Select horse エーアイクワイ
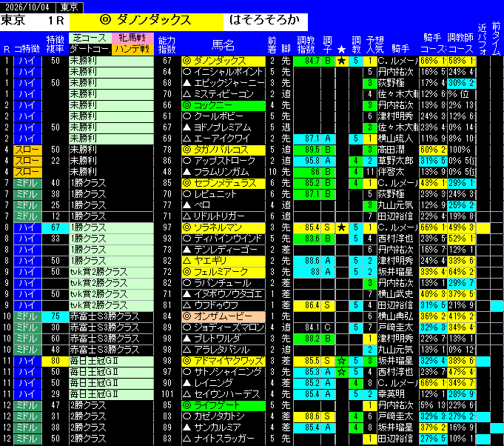The height and width of the screenshot is (446, 504). [x=224, y=139]
